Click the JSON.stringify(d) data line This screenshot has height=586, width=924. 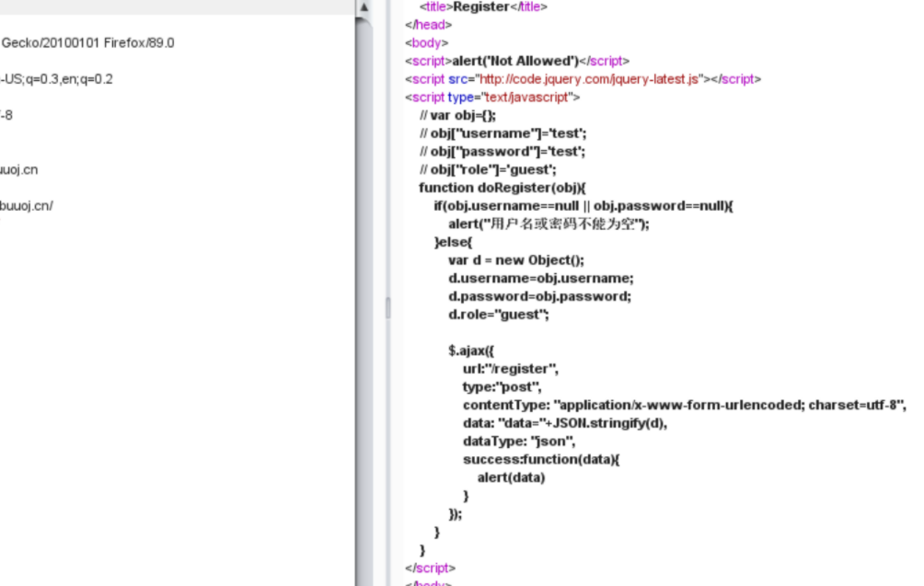click(x=564, y=423)
